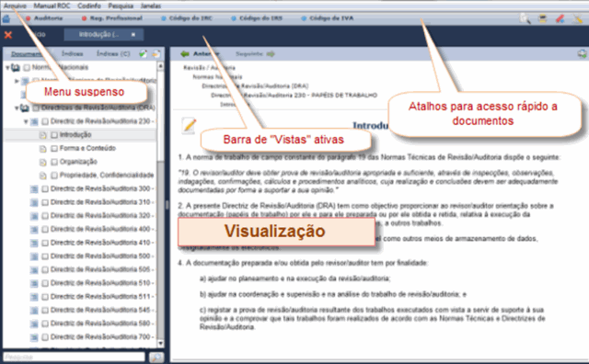
Task: Check Directriz de Revisão/Auditoria 300 box
Action: (x=45, y=188)
